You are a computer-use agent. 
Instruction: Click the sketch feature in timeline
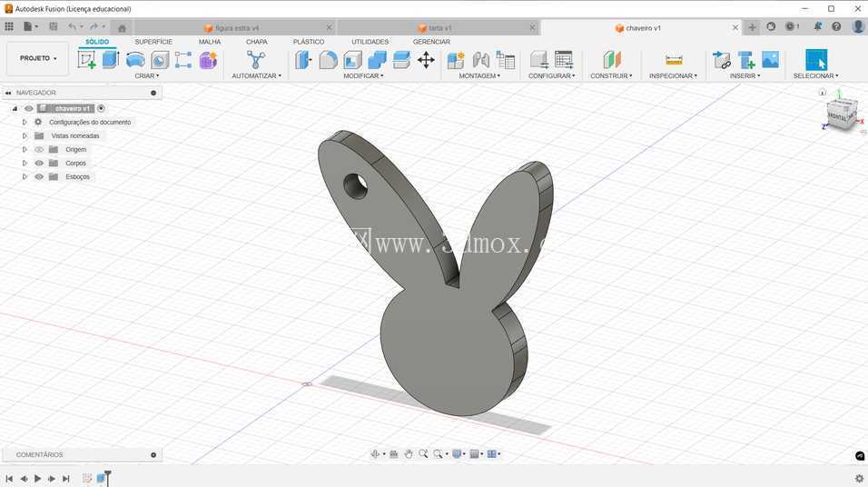(87, 478)
